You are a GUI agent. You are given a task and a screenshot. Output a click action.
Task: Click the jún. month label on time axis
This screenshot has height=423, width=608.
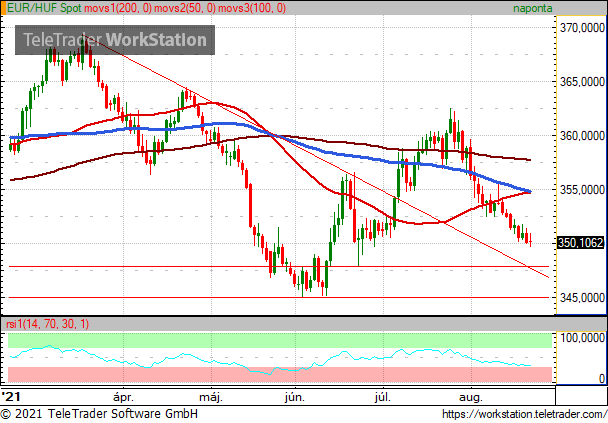point(295,397)
